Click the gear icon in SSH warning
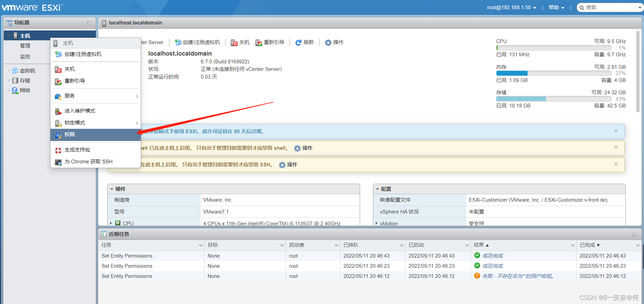 [x=282, y=165]
